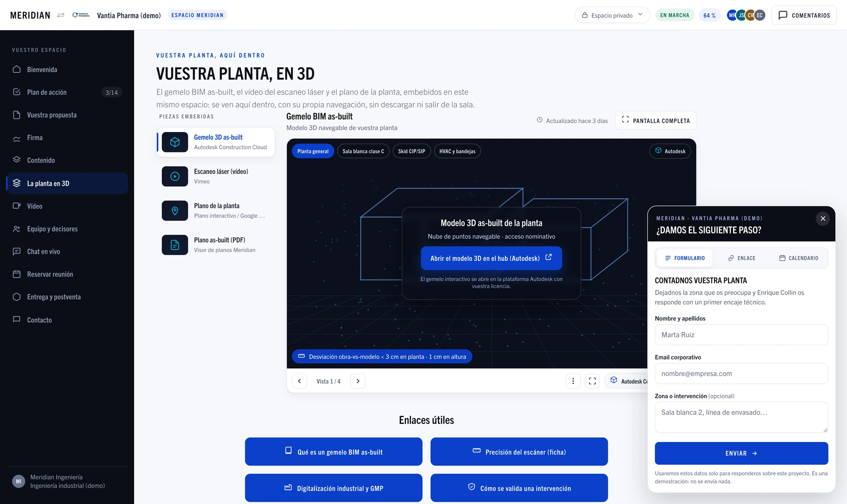Switch to Sala blanca clase C view
The image size is (847, 504).
point(363,151)
